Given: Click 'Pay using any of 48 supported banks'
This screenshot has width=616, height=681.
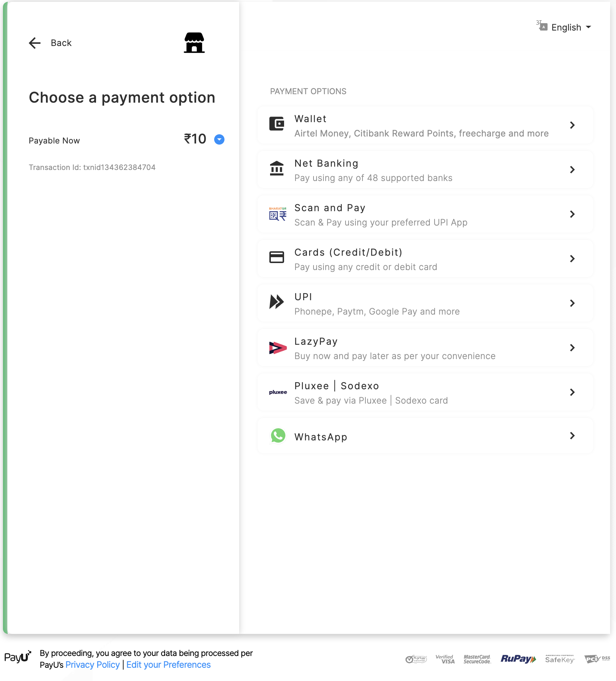Looking at the screenshot, I should pyautogui.click(x=374, y=178).
